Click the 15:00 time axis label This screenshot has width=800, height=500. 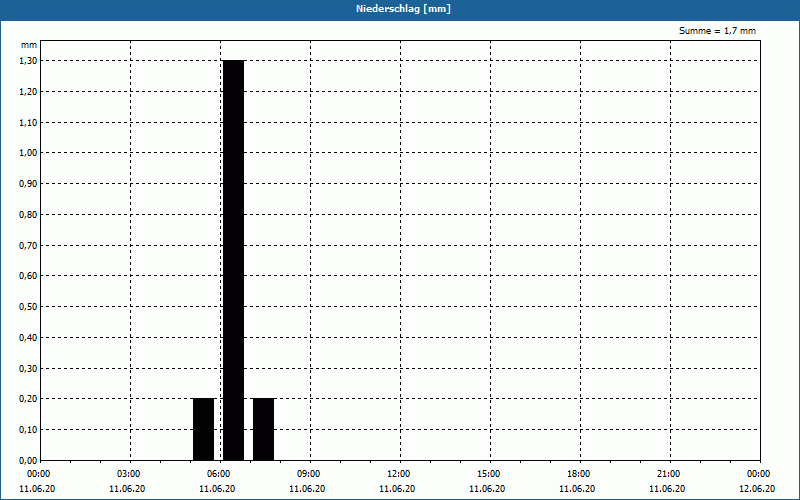(x=489, y=474)
